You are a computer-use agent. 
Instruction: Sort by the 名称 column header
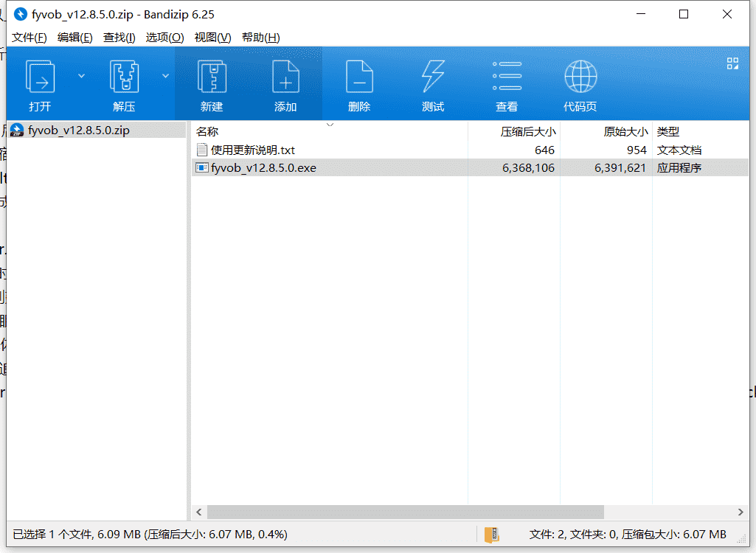(x=207, y=132)
